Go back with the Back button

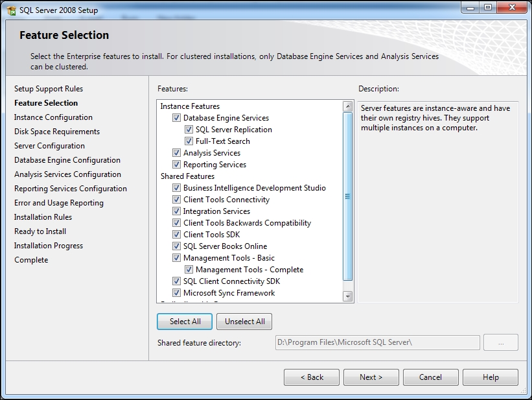312,377
